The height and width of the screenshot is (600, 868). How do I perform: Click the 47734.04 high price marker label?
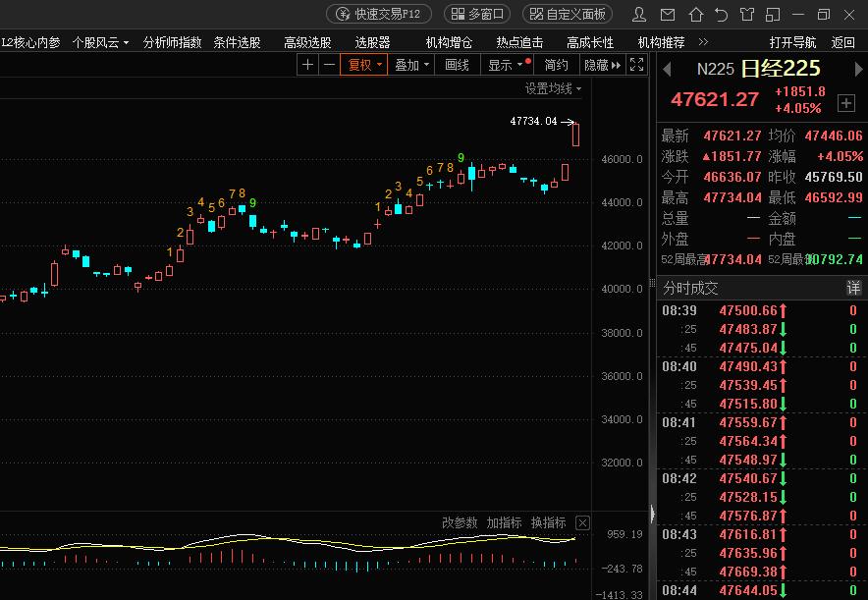[x=533, y=121]
